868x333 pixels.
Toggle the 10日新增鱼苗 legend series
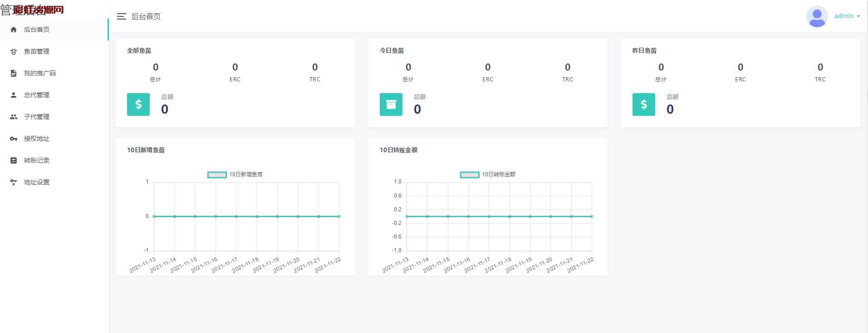(217, 174)
